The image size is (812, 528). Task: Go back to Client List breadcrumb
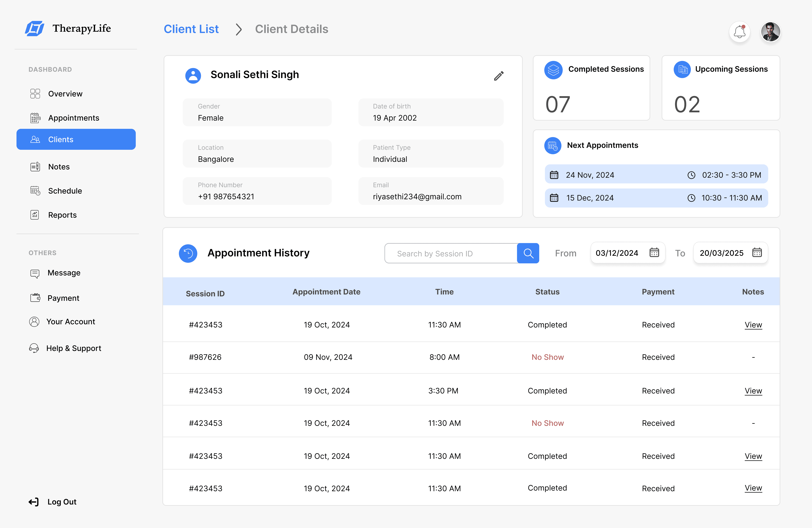[x=191, y=29]
